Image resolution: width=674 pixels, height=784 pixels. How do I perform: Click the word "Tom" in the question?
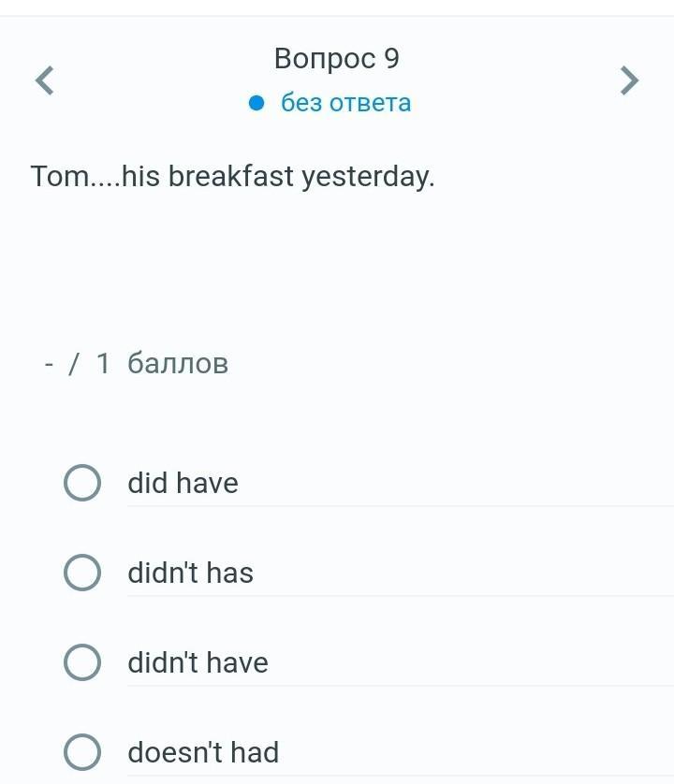tap(58, 177)
